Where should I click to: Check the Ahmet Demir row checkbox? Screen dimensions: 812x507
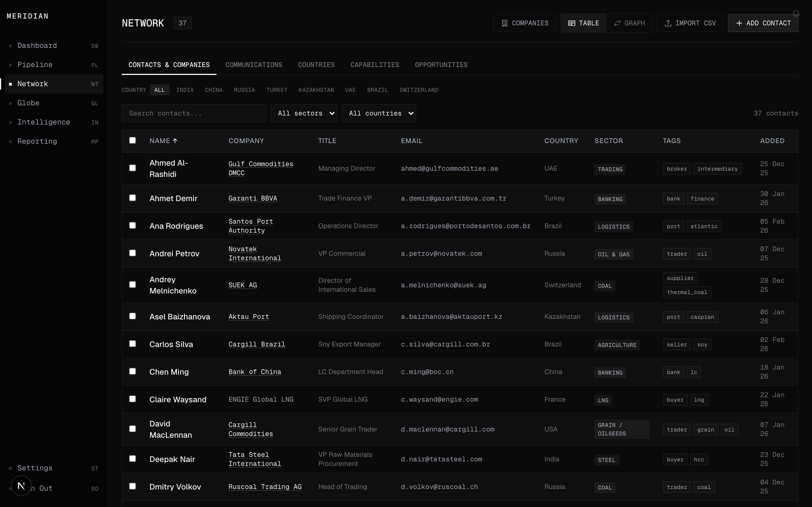point(133,198)
